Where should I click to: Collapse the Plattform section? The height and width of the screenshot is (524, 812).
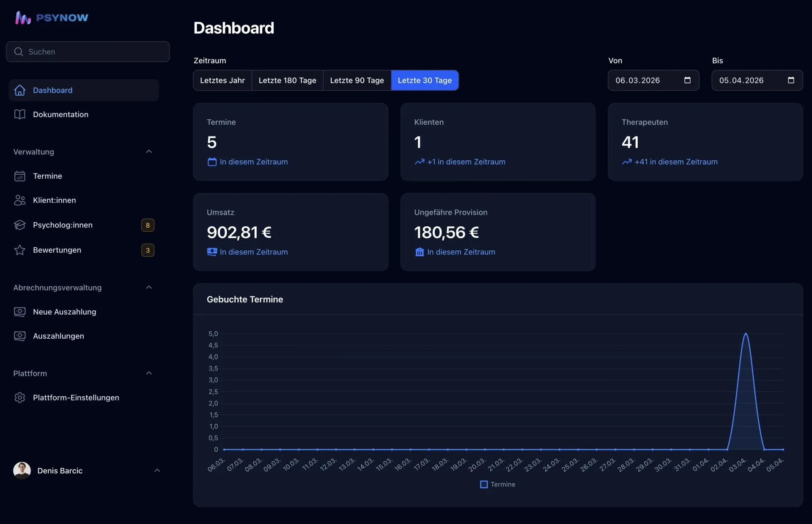tap(149, 373)
